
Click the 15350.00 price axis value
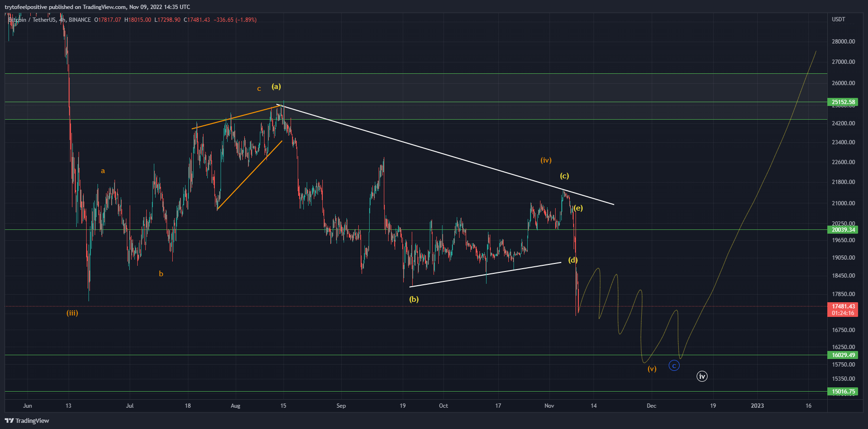click(843, 379)
